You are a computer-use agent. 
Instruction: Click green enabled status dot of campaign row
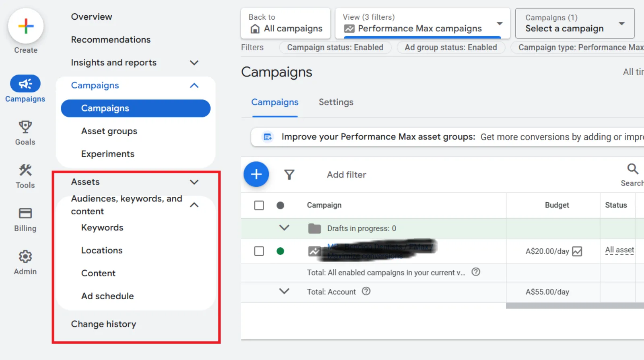tap(281, 251)
